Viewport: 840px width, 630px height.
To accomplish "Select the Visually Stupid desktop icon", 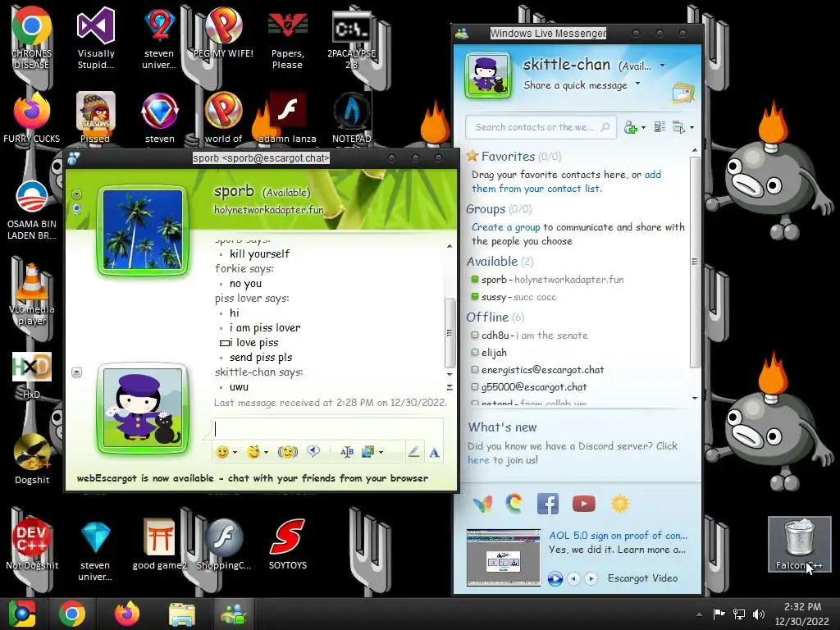I will pos(96,39).
